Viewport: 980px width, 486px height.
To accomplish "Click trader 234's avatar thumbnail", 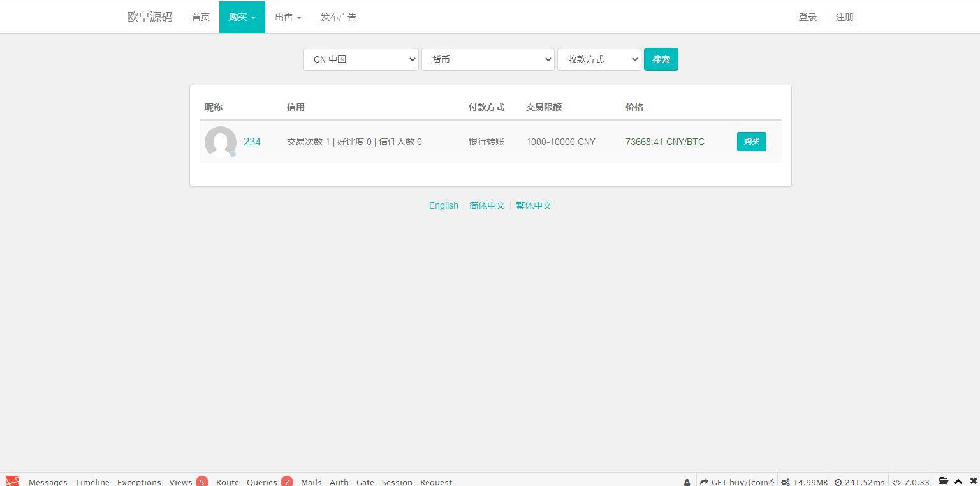I will (x=220, y=142).
